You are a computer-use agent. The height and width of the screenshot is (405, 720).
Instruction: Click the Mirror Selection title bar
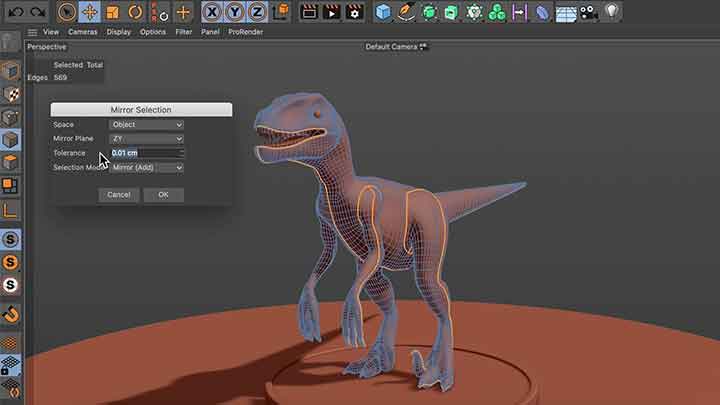[141, 110]
